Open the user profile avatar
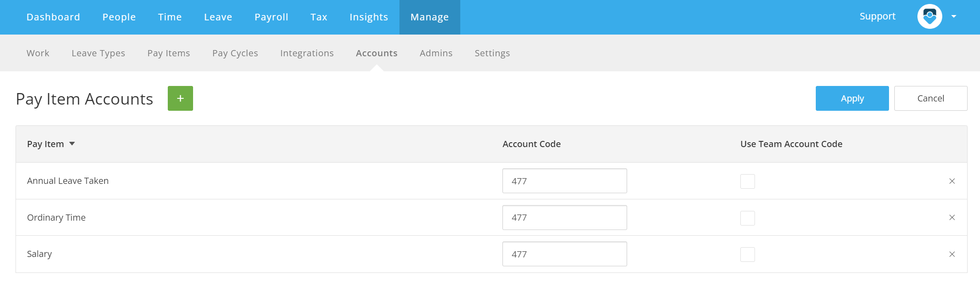The width and height of the screenshot is (980, 288). (930, 17)
